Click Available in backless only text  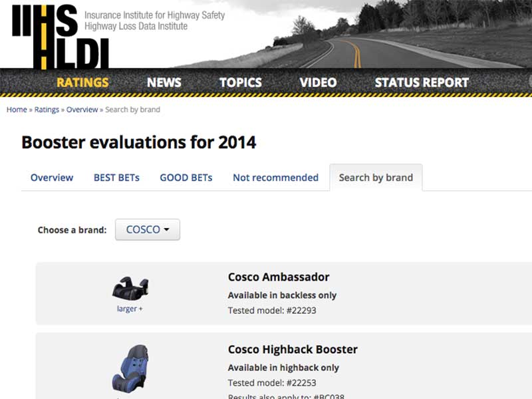[282, 295]
